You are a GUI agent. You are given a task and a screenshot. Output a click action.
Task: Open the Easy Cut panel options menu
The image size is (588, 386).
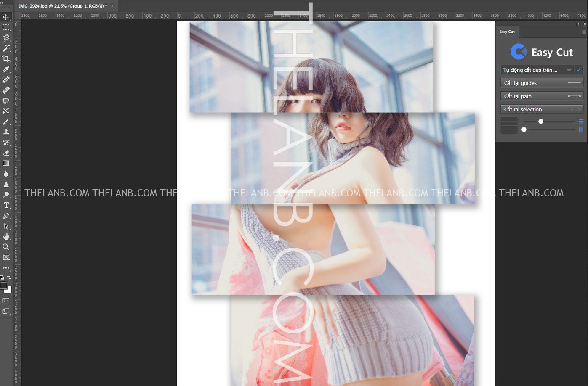click(x=584, y=32)
